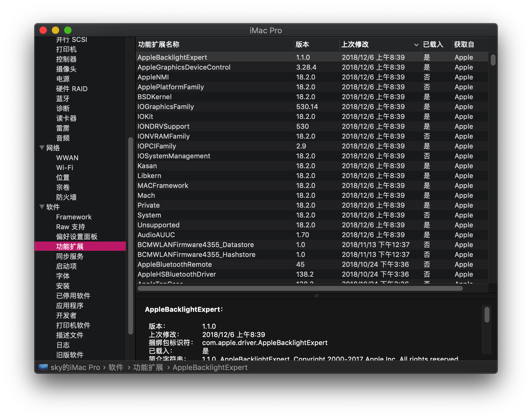Select 已停用软件 in sidebar
This screenshot has height=419, width=532.
point(73,296)
